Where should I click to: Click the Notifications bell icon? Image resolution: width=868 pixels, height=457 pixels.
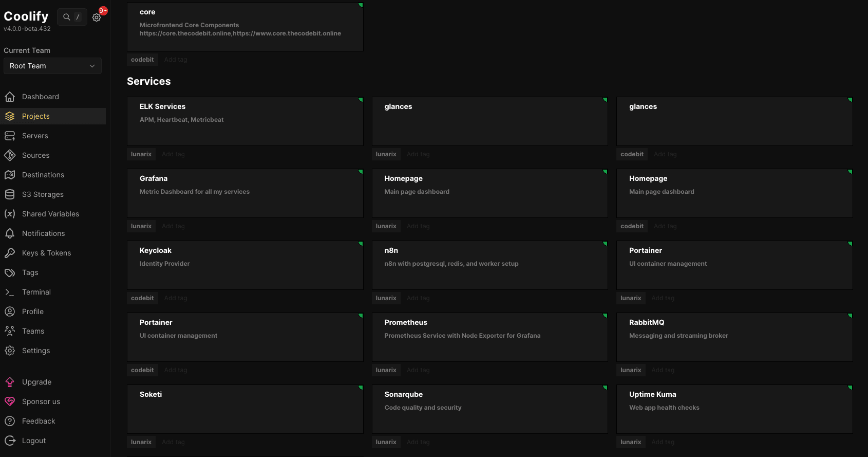(x=10, y=233)
